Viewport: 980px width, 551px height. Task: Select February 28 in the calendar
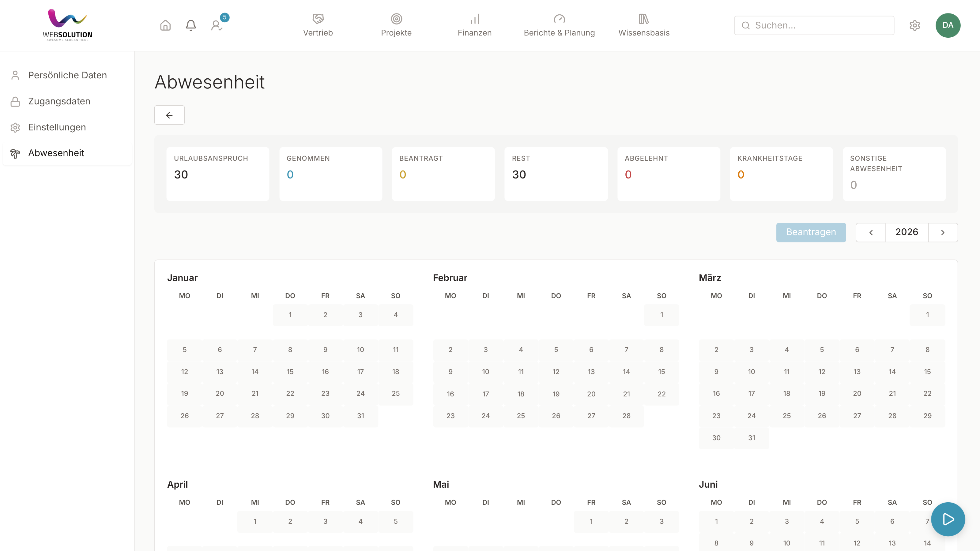pyautogui.click(x=626, y=416)
